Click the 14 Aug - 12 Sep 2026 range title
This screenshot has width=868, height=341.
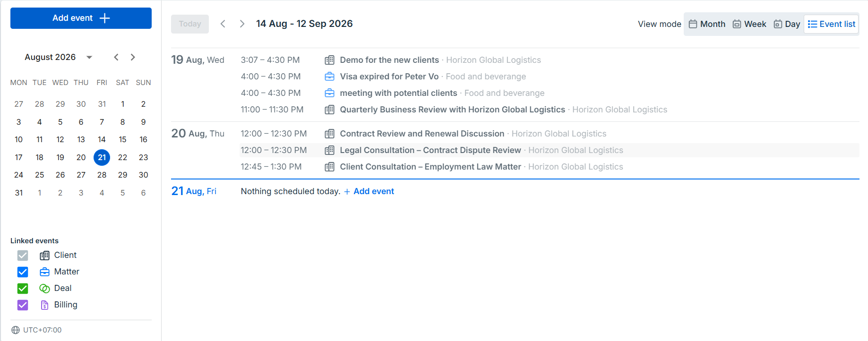click(304, 24)
